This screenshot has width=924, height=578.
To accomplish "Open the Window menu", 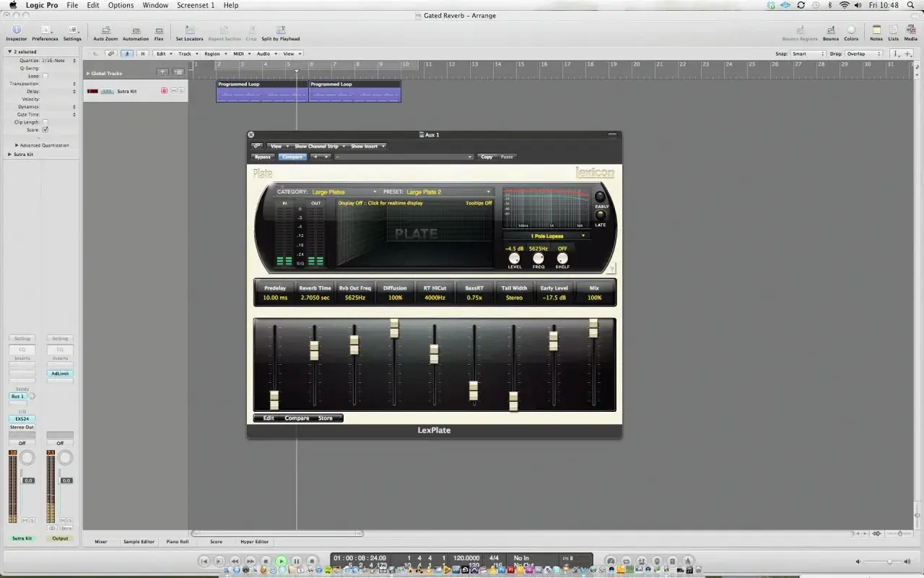I will (155, 5).
